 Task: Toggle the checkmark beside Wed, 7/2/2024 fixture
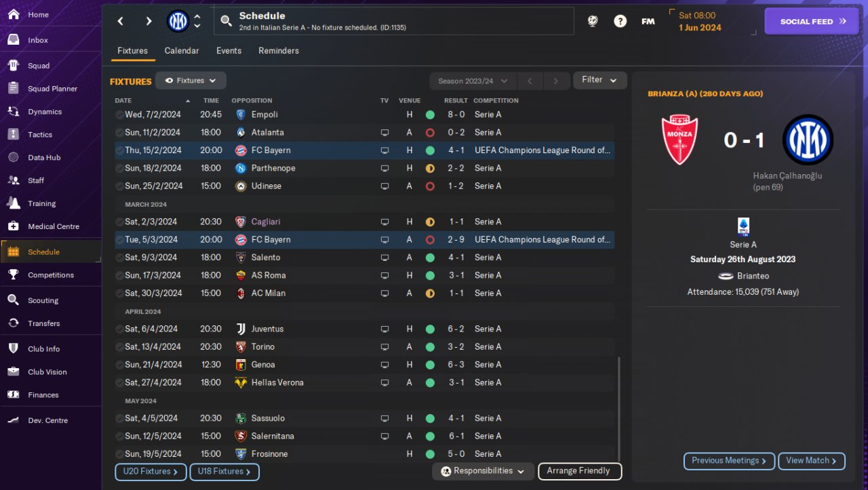click(x=119, y=115)
